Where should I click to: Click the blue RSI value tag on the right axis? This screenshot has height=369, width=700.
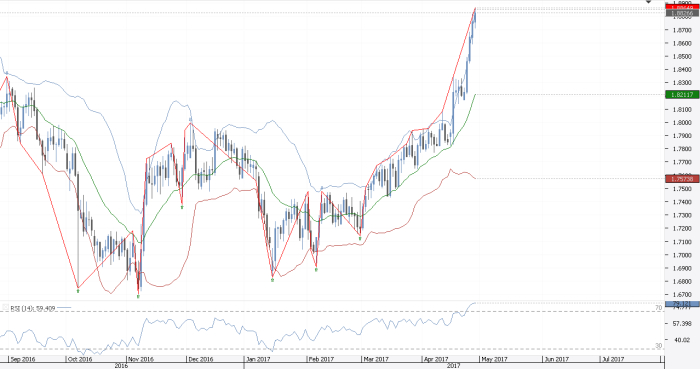(x=682, y=304)
